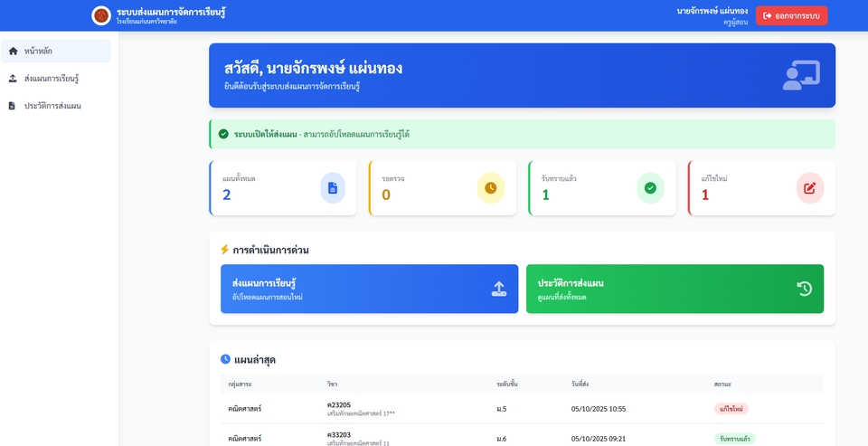The image size is (868, 446).
Task: Select the รอตรวจ summary card
Action: 442,188
